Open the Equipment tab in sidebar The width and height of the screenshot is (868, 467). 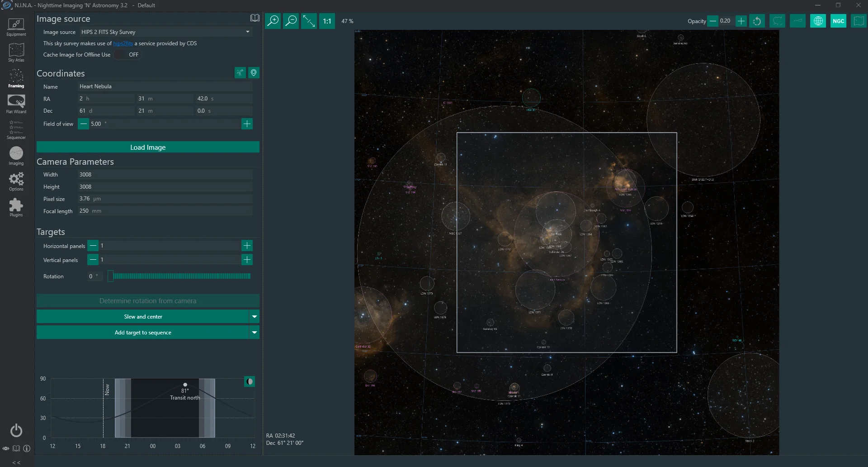click(16, 27)
